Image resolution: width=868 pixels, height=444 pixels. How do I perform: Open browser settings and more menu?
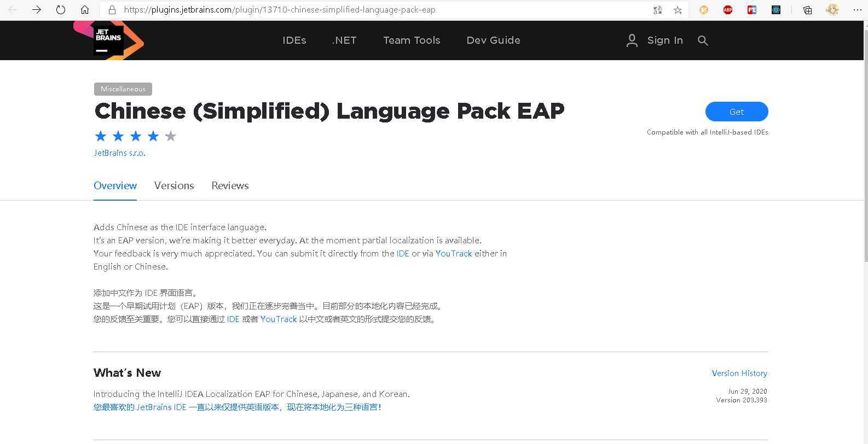(x=857, y=10)
